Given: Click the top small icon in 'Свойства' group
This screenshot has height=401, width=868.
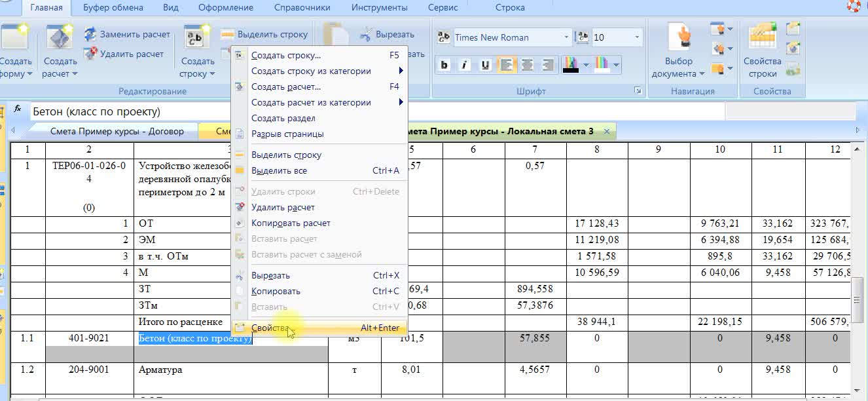Looking at the screenshot, I should click(x=793, y=29).
